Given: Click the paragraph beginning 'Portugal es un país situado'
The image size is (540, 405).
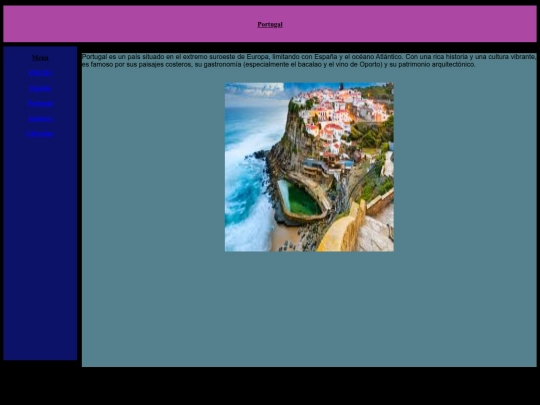Looking at the screenshot, I should (x=309, y=61).
